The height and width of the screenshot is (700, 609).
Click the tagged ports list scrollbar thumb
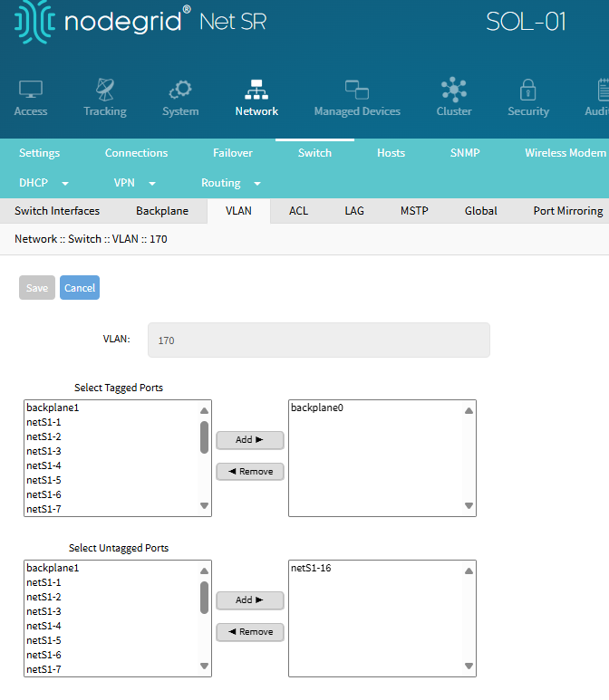coord(204,436)
